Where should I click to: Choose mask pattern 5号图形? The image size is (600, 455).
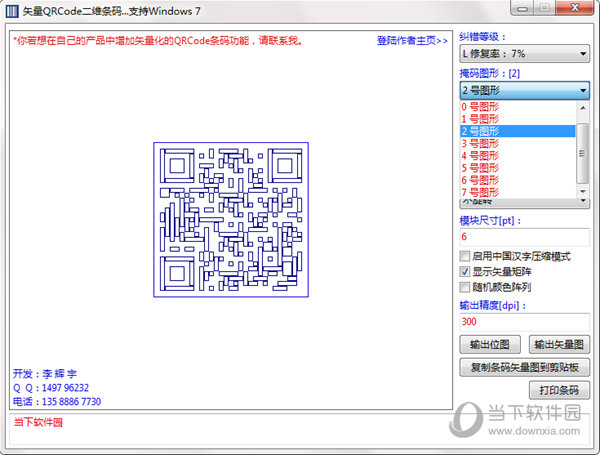(x=517, y=168)
